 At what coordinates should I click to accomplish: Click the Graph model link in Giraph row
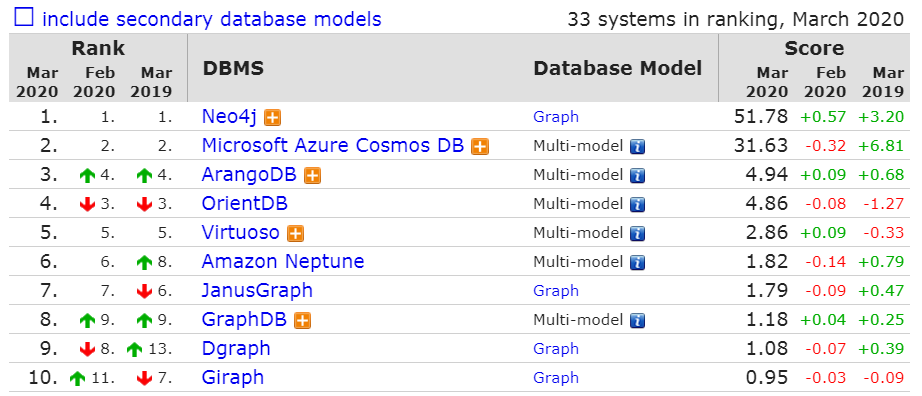[x=556, y=378]
